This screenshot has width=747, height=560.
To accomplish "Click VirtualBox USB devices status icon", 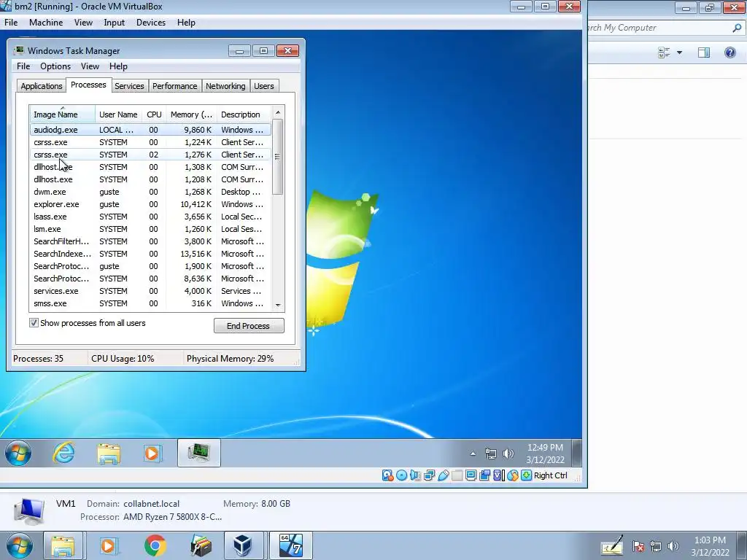I will (443, 475).
